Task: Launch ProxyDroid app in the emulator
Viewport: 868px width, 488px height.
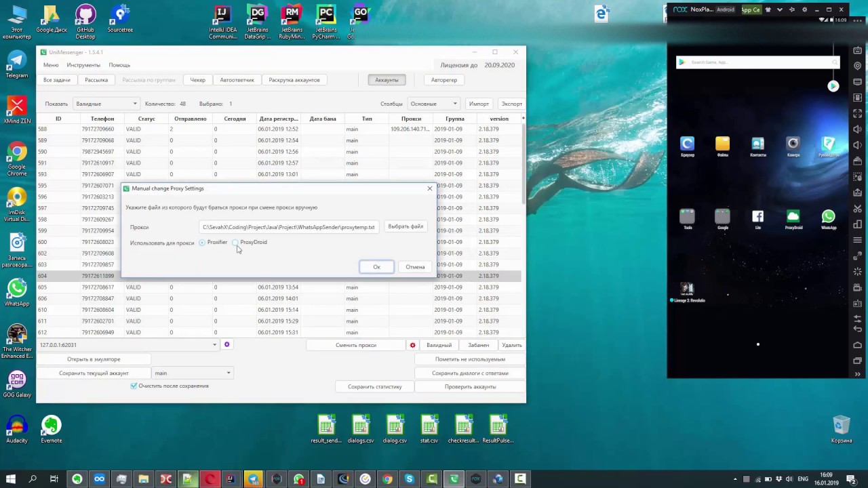Action: [793, 218]
